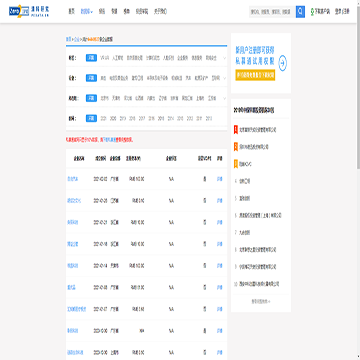This screenshot has width=360, height=360.
Task: Click the circled arrow icon in promo banner
Action: coord(282,62)
